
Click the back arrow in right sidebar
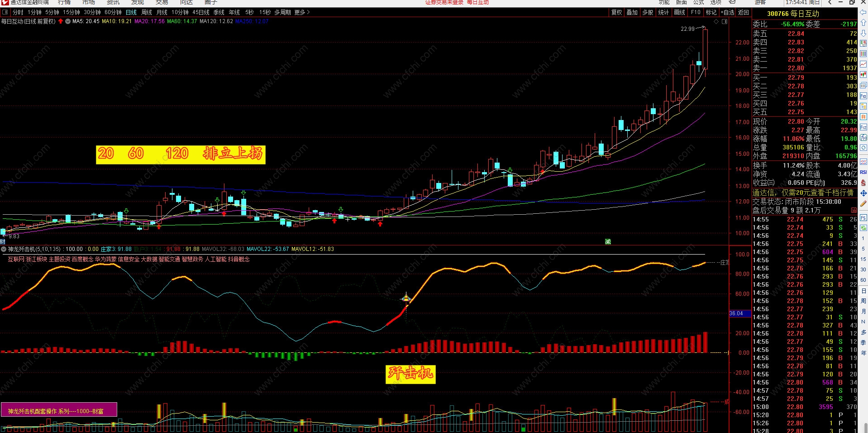863,12
